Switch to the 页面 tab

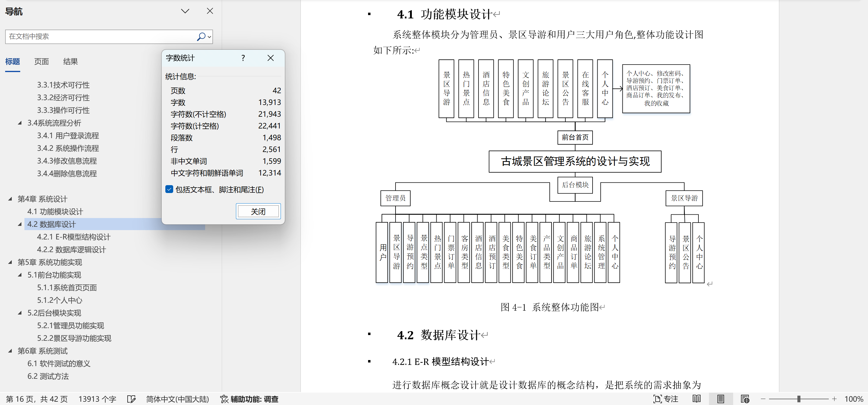(x=41, y=61)
